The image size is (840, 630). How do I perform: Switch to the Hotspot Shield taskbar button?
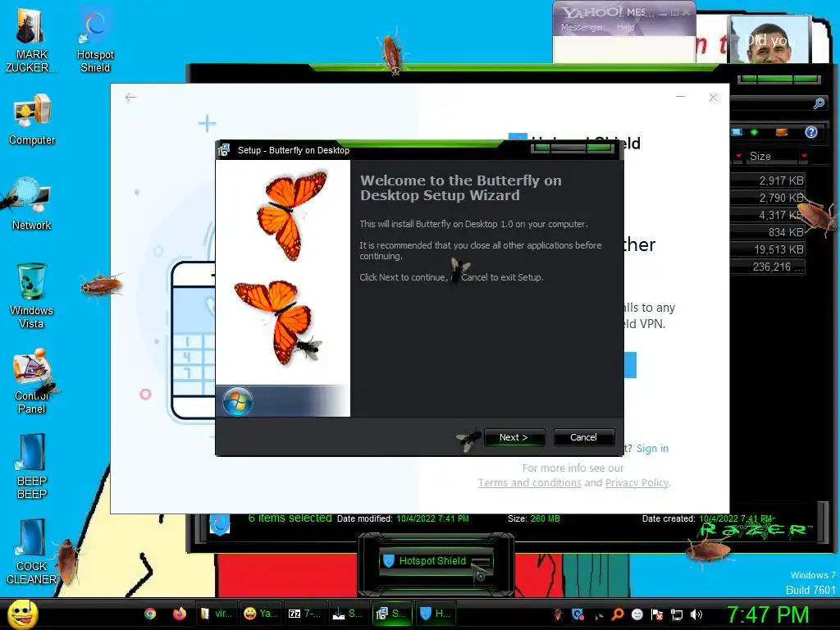tap(436, 614)
